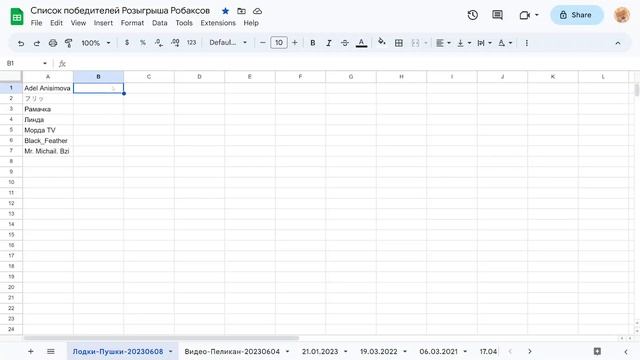Screen dimensions: 640x360
Task: Switch to the 19.03.2022 sheet tab
Action: pyautogui.click(x=378, y=351)
